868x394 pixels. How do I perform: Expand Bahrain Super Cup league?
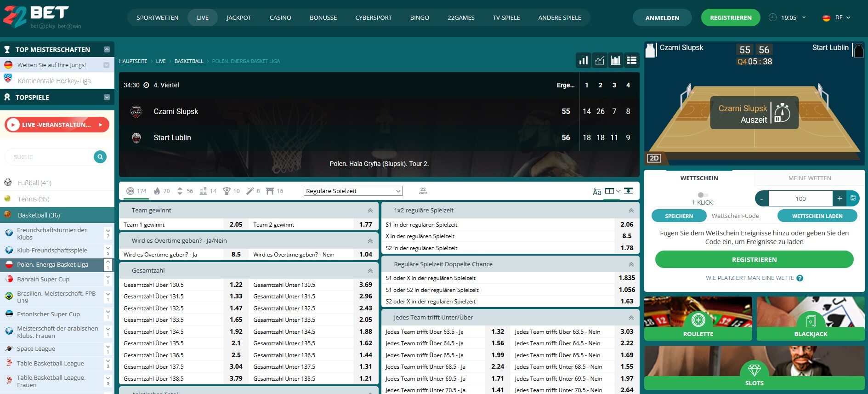(108, 279)
